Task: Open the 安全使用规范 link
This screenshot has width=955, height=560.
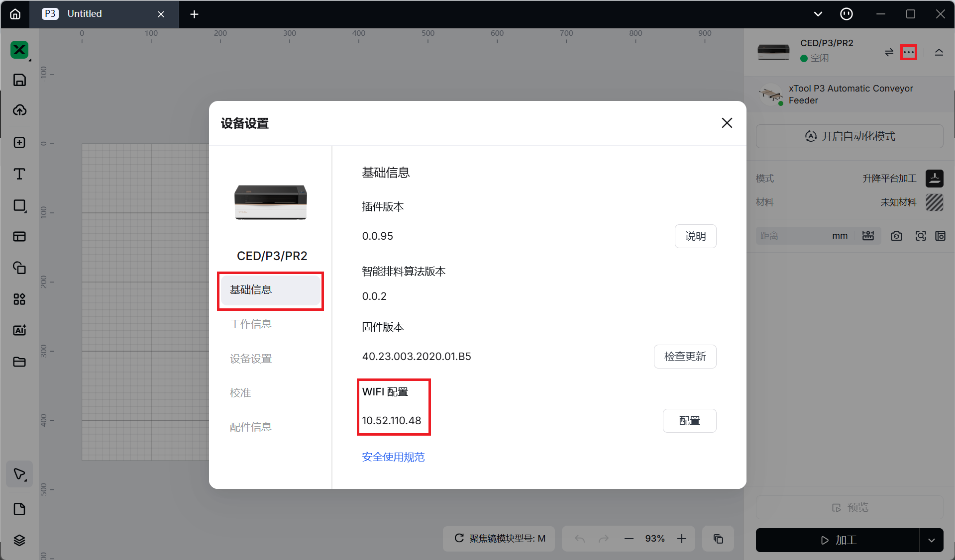Action: pos(393,457)
